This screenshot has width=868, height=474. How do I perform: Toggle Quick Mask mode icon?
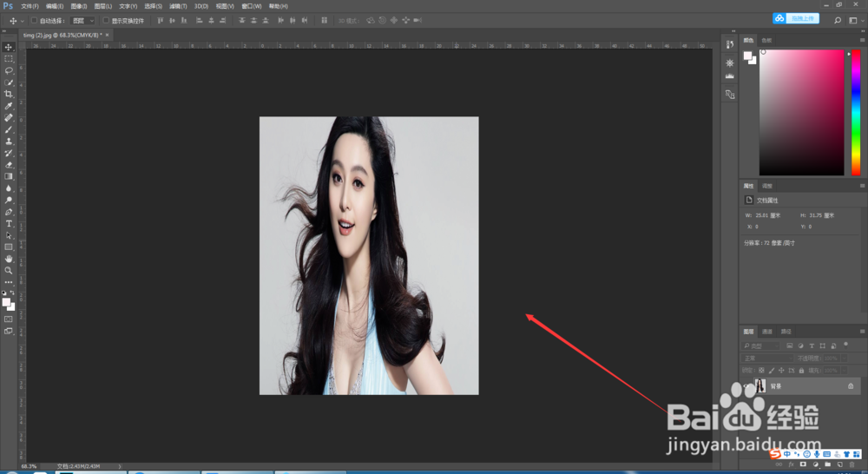point(9,319)
